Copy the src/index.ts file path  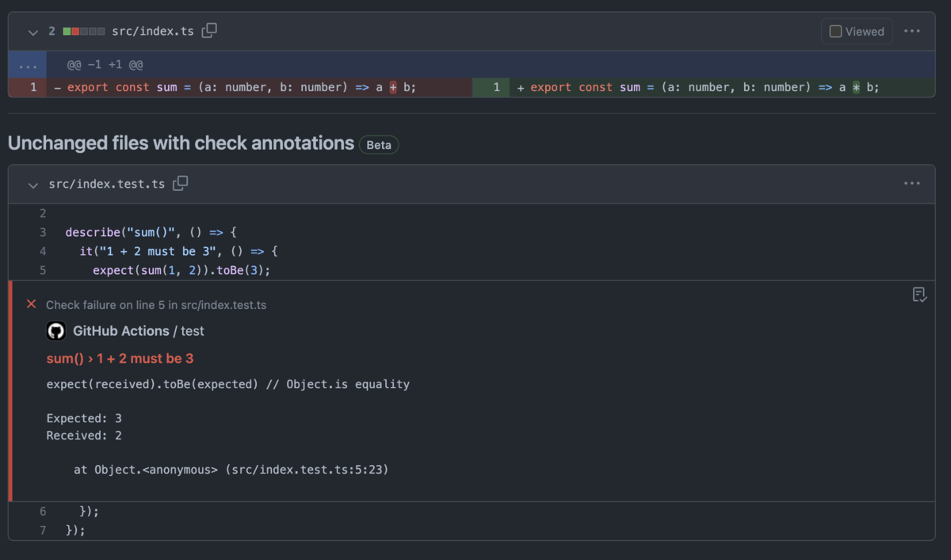pyautogui.click(x=208, y=30)
